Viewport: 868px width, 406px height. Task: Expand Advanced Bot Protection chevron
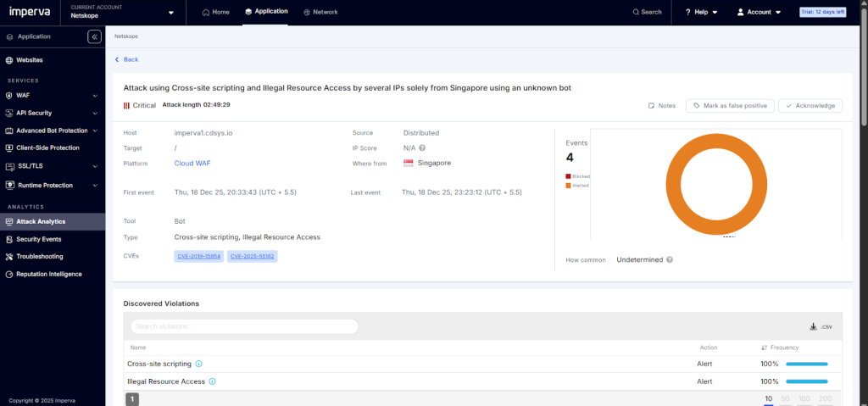(95, 131)
